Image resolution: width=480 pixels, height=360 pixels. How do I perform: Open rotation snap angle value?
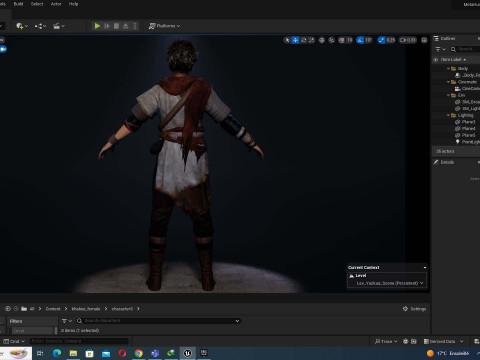[x=368, y=40]
